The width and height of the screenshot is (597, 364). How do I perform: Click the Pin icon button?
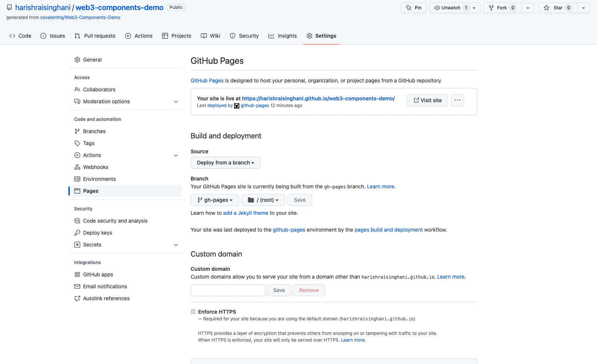pos(408,8)
